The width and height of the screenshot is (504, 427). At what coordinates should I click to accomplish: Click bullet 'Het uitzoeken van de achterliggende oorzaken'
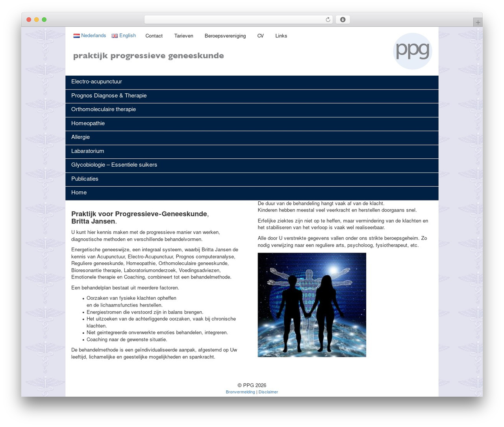pos(161,322)
